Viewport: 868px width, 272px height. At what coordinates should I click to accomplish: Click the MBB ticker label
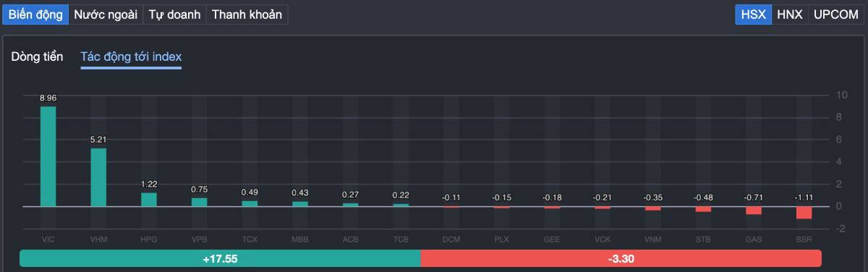(299, 239)
